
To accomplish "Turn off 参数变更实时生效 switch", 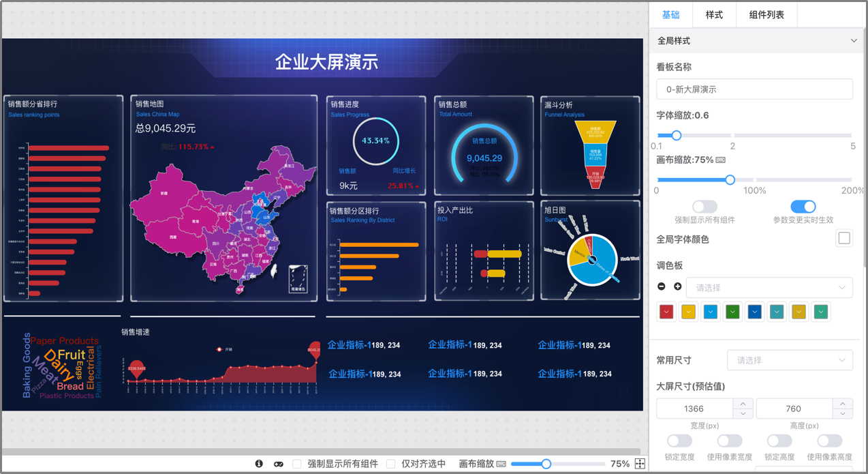I will coord(803,206).
